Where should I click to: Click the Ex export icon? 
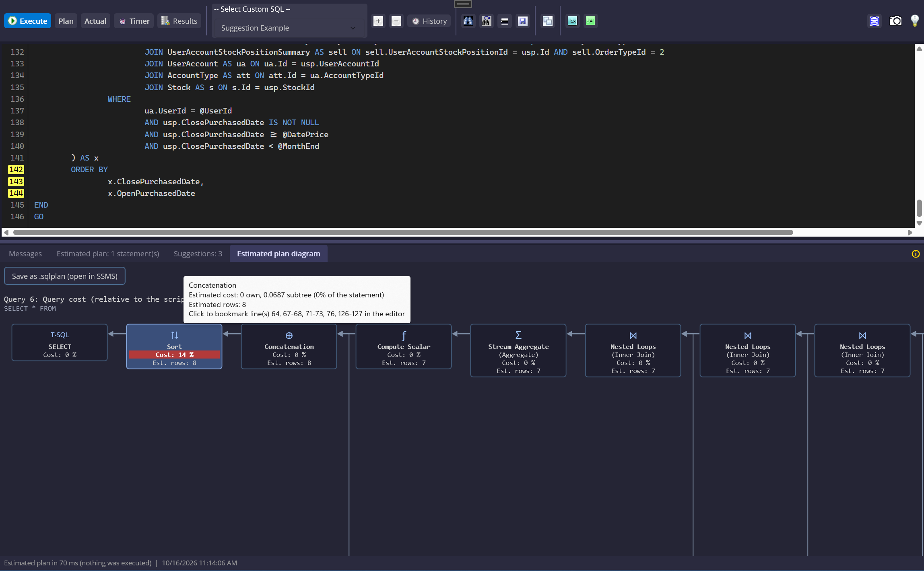pyautogui.click(x=572, y=21)
